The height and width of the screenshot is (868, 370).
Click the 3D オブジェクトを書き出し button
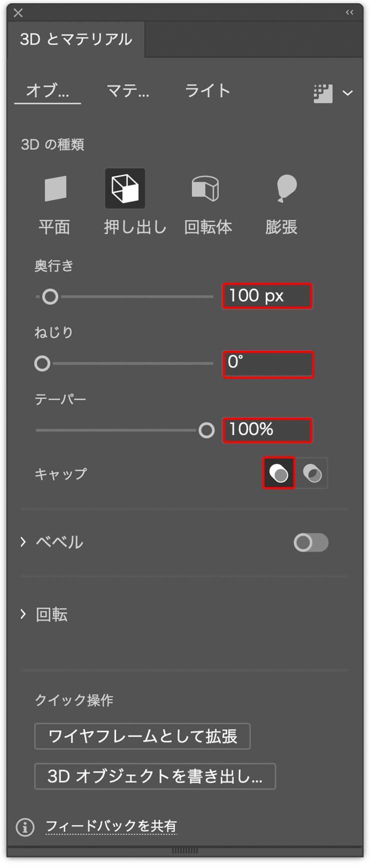[x=155, y=776]
